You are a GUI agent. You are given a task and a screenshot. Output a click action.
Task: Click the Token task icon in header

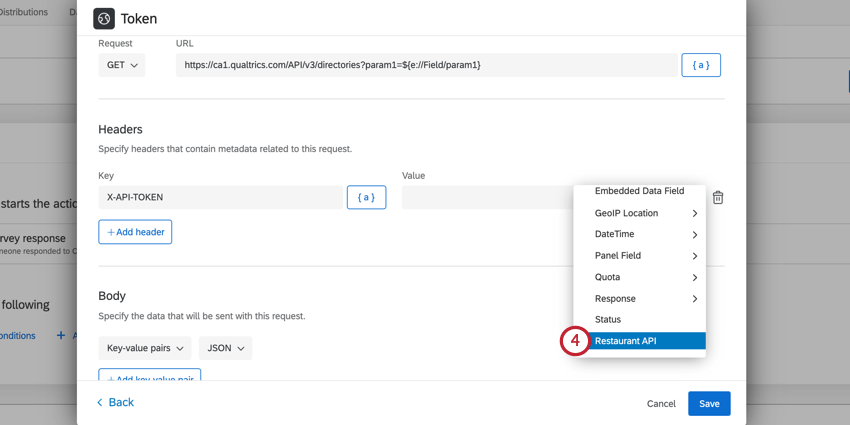104,18
